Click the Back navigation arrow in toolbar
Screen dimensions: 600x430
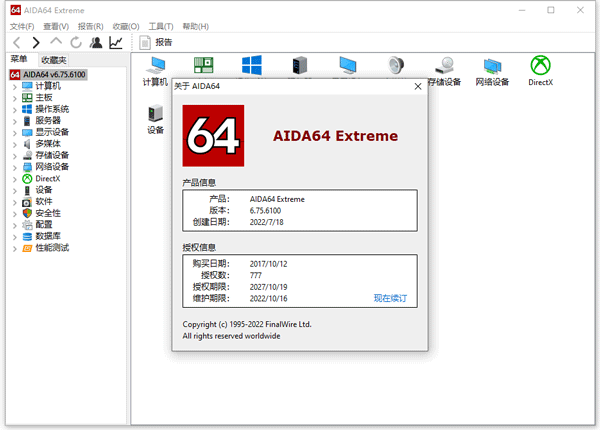coord(17,42)
